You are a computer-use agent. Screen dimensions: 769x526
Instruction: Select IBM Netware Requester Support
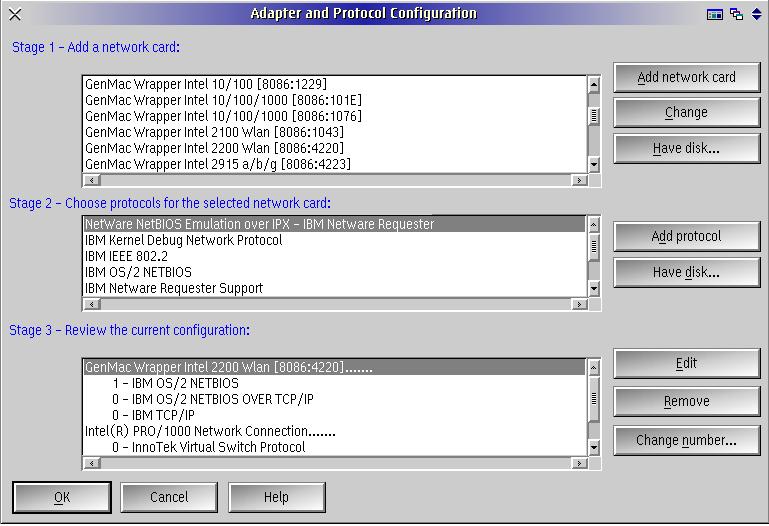[334, 288]
